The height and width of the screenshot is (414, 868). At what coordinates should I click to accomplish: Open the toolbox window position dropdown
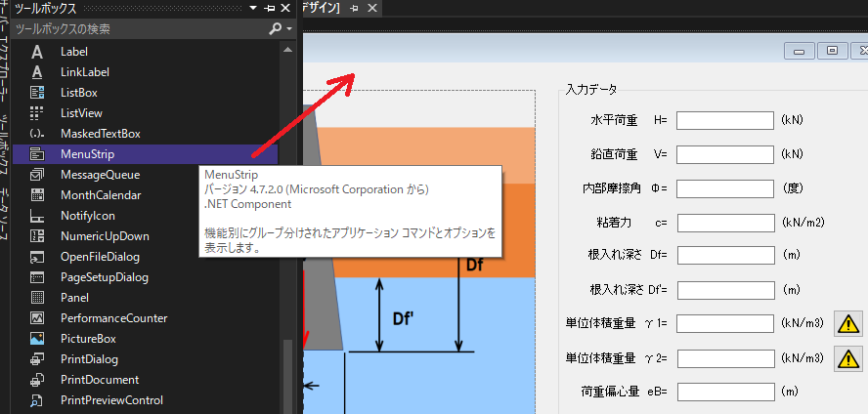(253, 8)
